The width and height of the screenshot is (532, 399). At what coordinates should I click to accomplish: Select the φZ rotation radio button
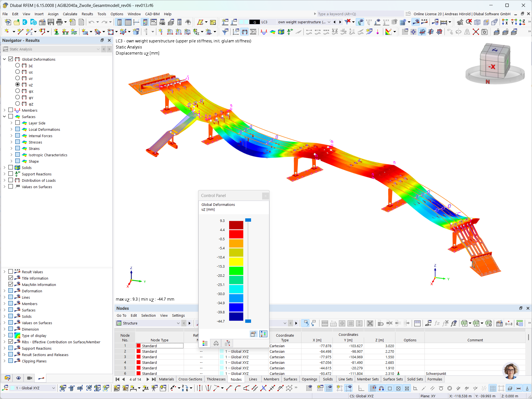pos(17,104)
